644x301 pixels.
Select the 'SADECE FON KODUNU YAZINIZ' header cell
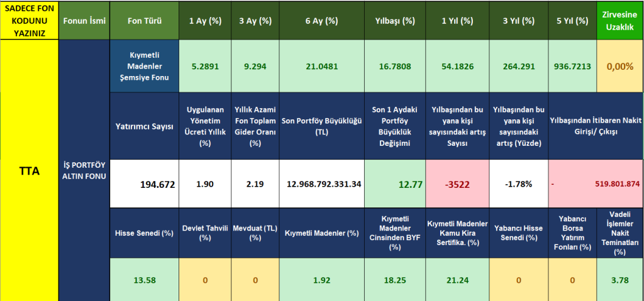[29, 20]
